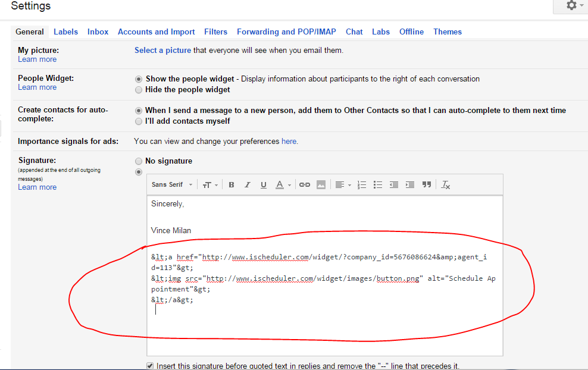
Task: Click the Sincerely, line in signature
Action: tap(168, 204)
